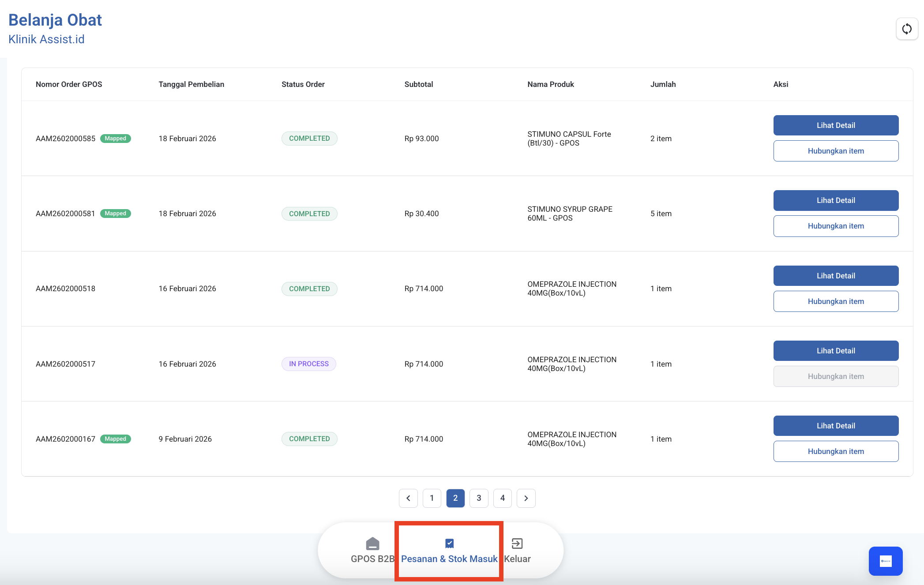The height and width of the screenshot is (585, 924).
Task: Click the Keluar exit icon
Action: [517, 544]
